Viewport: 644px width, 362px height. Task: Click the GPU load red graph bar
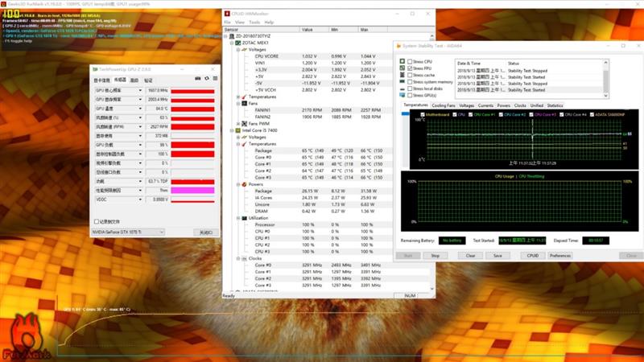click(x=192, y=145)
